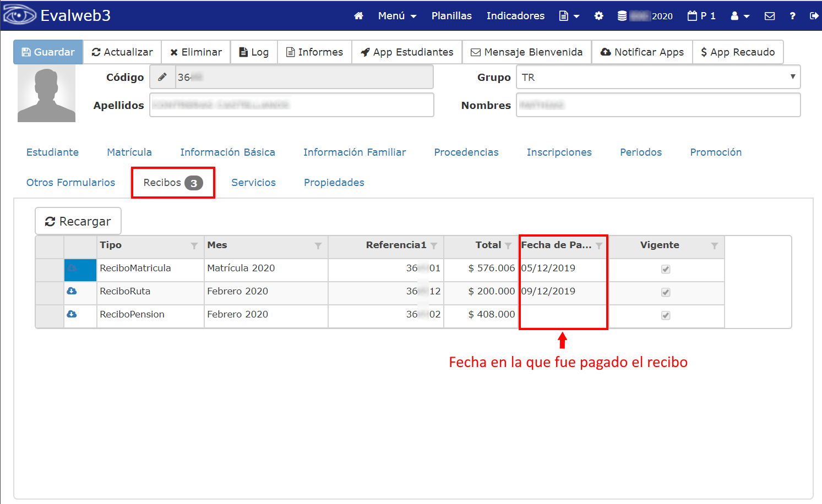
Task: Open the Información Básica tab
Action: pos(227,152)
